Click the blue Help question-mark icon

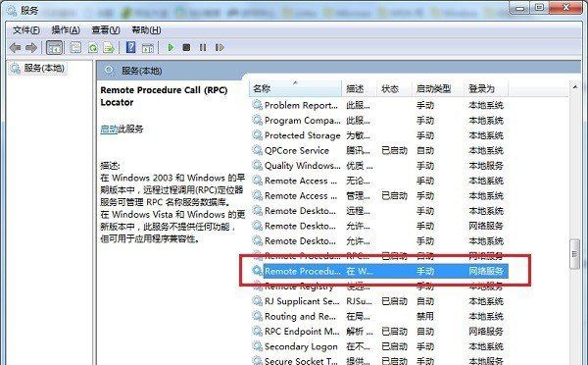click(x=131, y=47)
